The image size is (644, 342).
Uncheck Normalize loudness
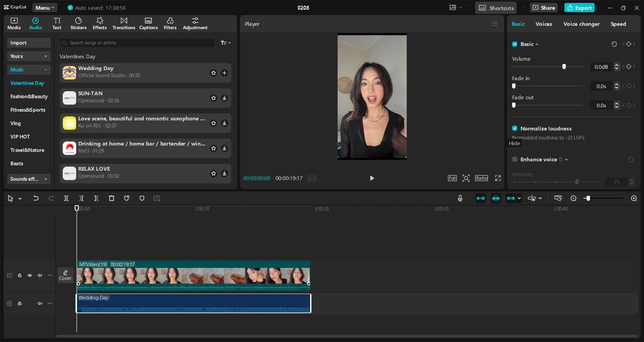click(514, 128)
